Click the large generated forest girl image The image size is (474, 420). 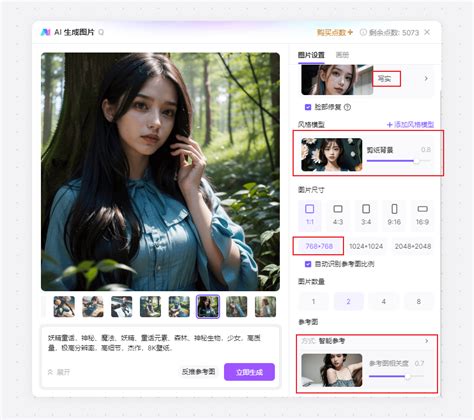tap(160, 172)
